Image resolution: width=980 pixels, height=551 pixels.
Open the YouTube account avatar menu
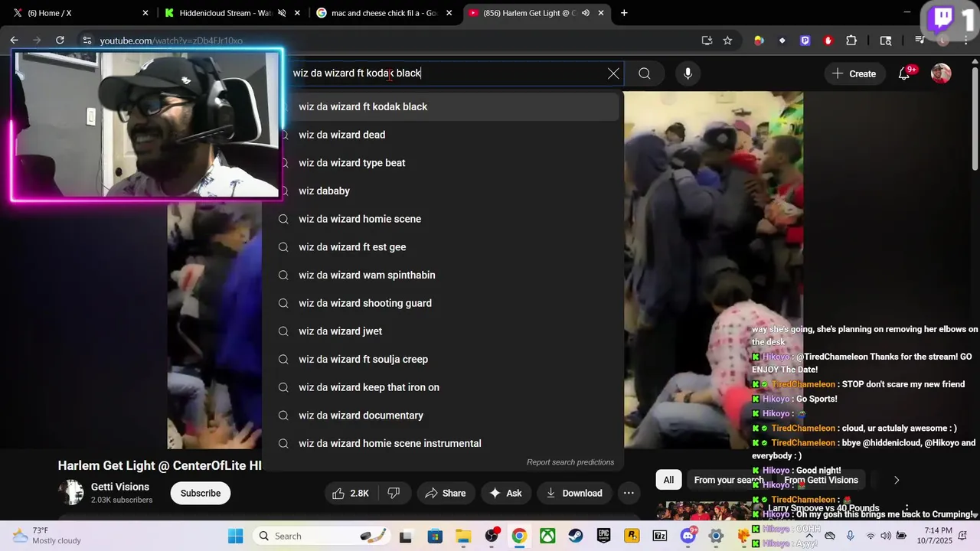941,73
